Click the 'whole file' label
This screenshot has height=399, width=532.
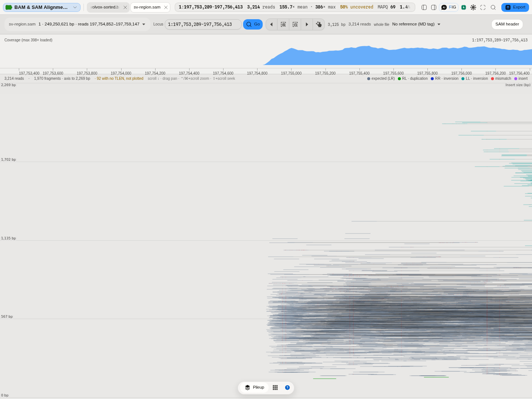[x=381, y=25]
